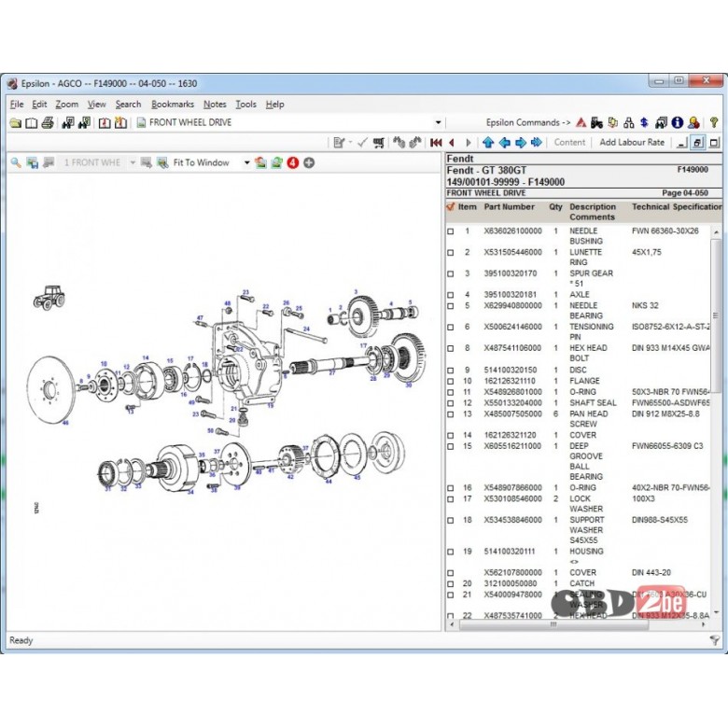Screen dimensions: 728x728
Task: Open the Fit To Window zoom dropdown
Action: [x=246, y=162]
